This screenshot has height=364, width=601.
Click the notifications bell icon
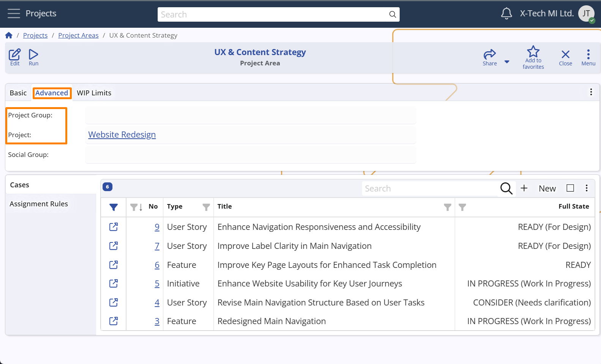(x=506, y=14)
